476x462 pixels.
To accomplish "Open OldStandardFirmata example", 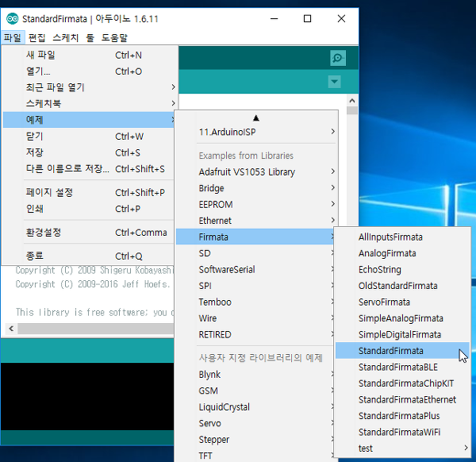I will click(x=402, y=286).
